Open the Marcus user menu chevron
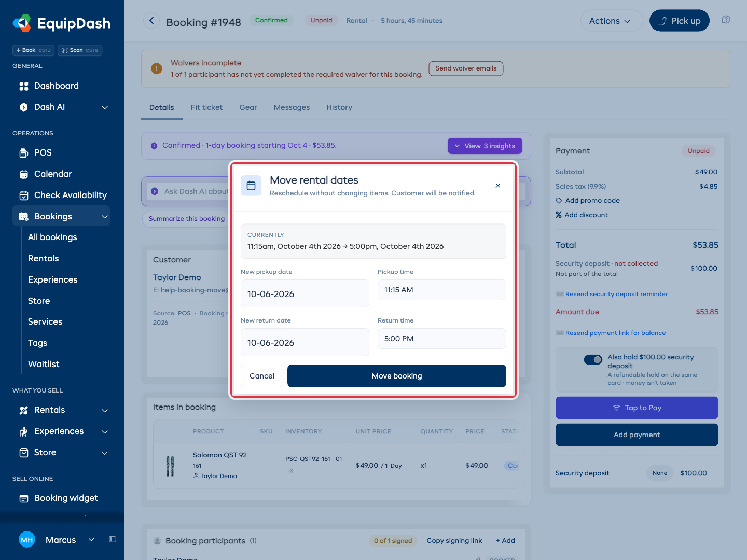Viewport: 747px width, 560px height. pos(91,540)
